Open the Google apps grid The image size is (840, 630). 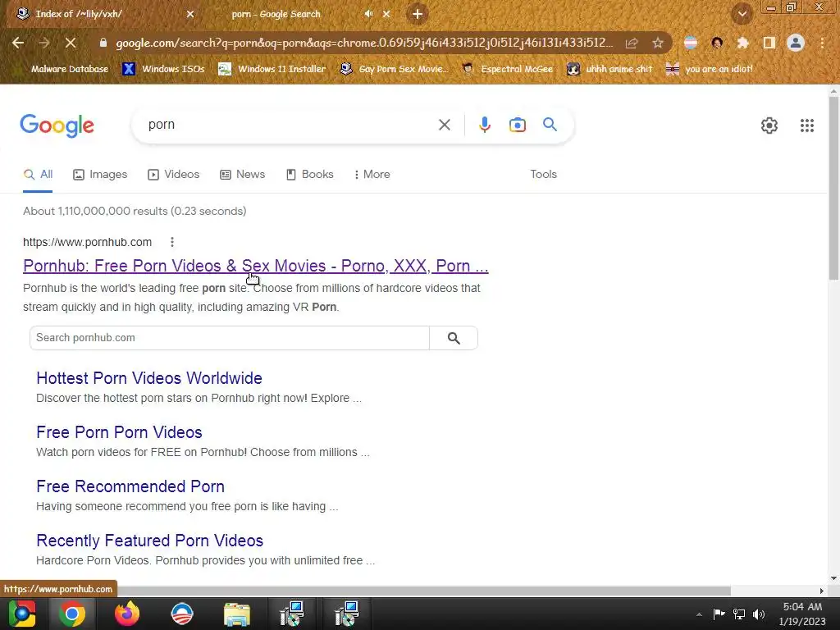(x=807, y=126)
